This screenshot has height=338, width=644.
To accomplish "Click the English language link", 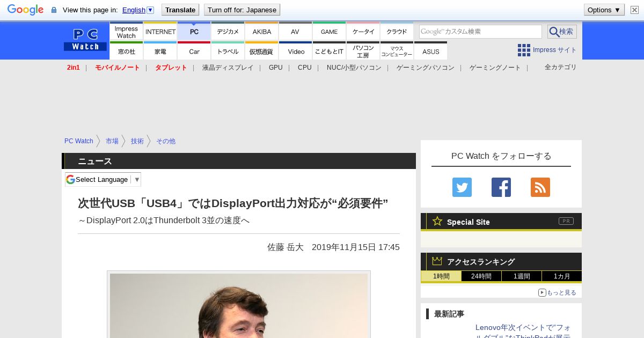I will tap(134, 10).
